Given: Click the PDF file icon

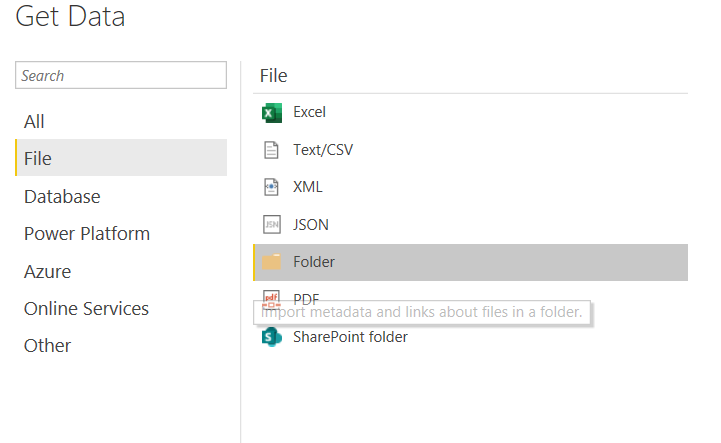Looking at the screenshot, I should click(271, 298).
